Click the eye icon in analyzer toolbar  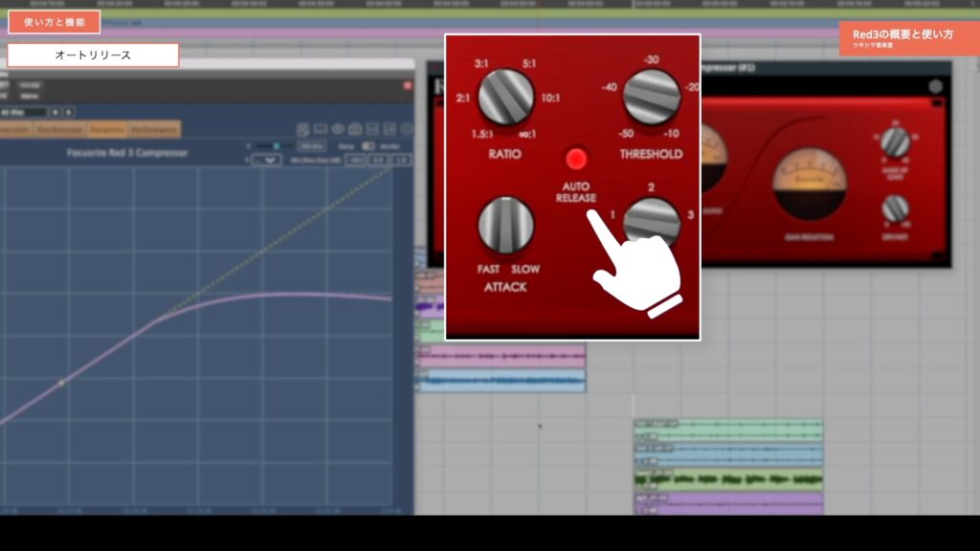tap(338, 129)
